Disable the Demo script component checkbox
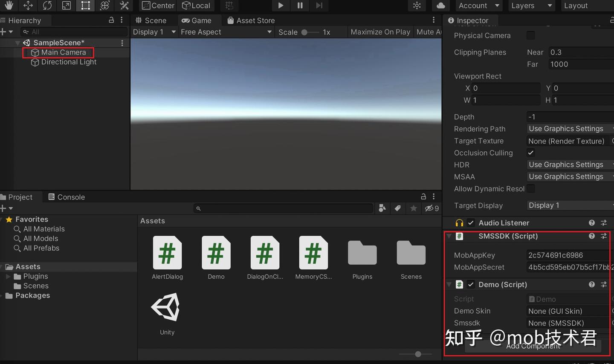This screenshot has width=614, height=364. [x=471, y=284]
